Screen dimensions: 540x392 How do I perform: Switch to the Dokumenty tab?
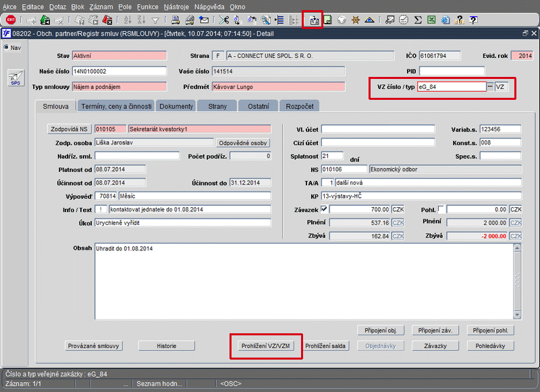176,107
